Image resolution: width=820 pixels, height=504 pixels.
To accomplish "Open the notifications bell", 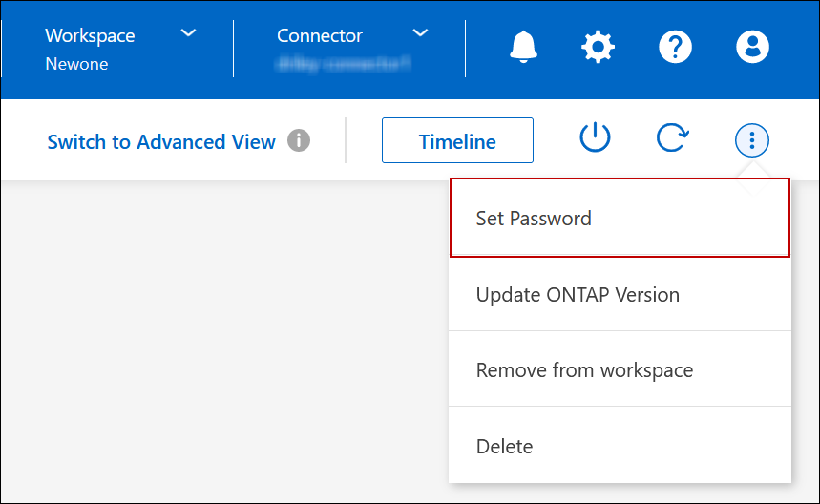I will pyautogui.click(x=523, y=46).
